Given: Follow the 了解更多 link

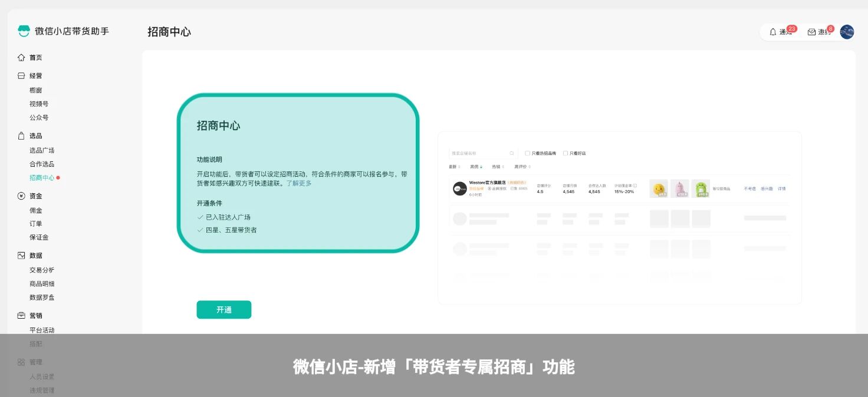Looking at the screenshot, I should coord(299,183).
